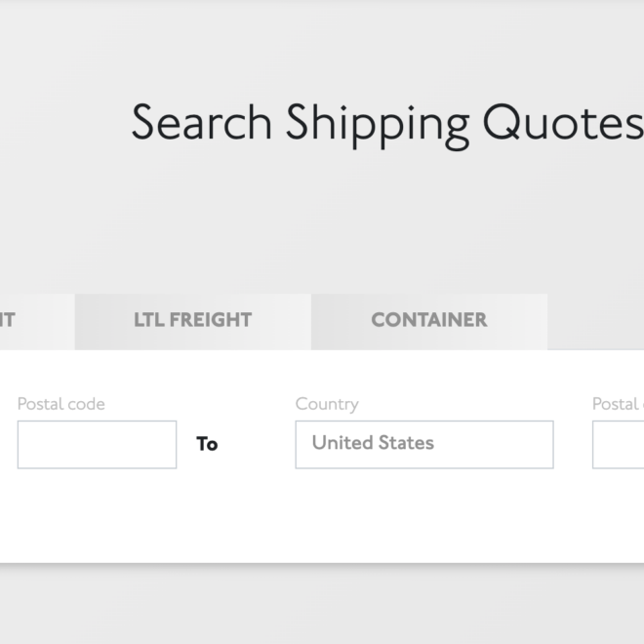Click the empty tab strip right of CONTAINER
Image resolution: width=644 pixels, height=644 pixels.
595,320
